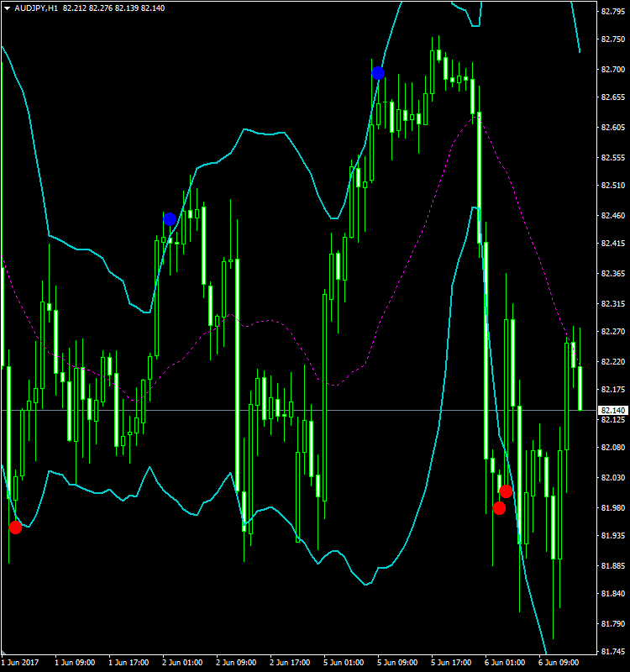The image size is (630, 672).
Task: Click the 82.030 price scale label
Action: tap(613, 478)
